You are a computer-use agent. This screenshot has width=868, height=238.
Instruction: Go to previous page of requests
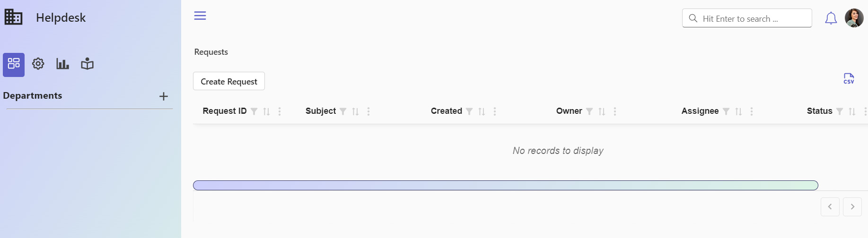click(830, 207)
